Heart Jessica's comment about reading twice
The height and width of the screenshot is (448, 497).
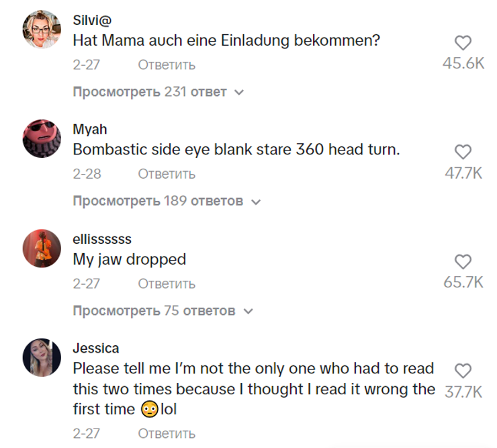pos(463,370)
